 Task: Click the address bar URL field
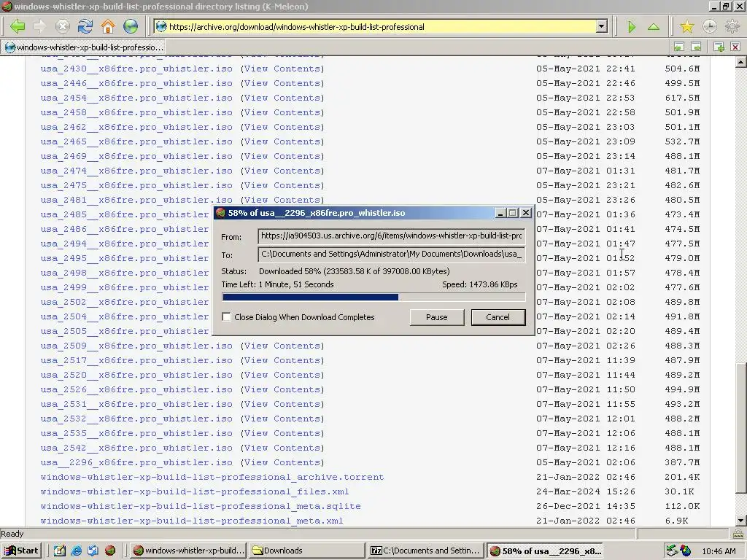point(381,27)
